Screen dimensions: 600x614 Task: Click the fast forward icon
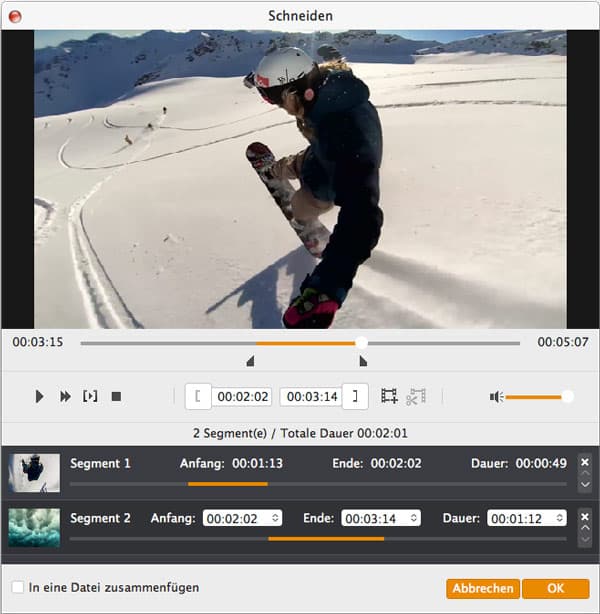coord(65,397)
